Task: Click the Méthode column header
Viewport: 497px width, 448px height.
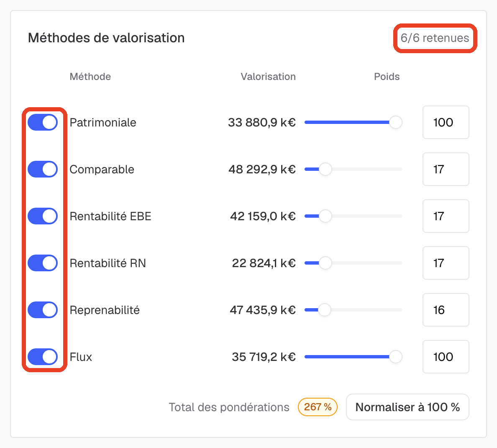Action: click(x=90, y=77)
